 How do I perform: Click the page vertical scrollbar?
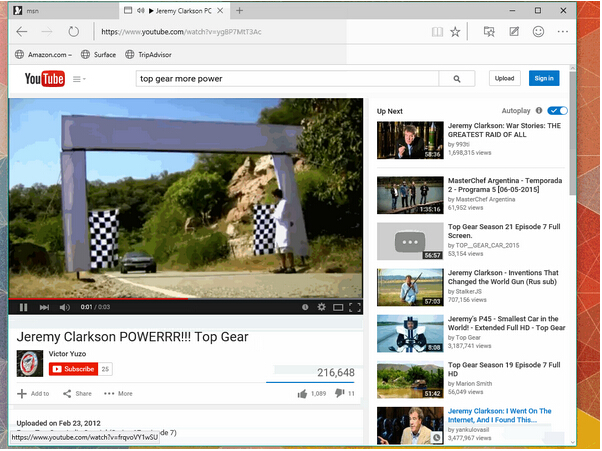click(x=572, y=134)
